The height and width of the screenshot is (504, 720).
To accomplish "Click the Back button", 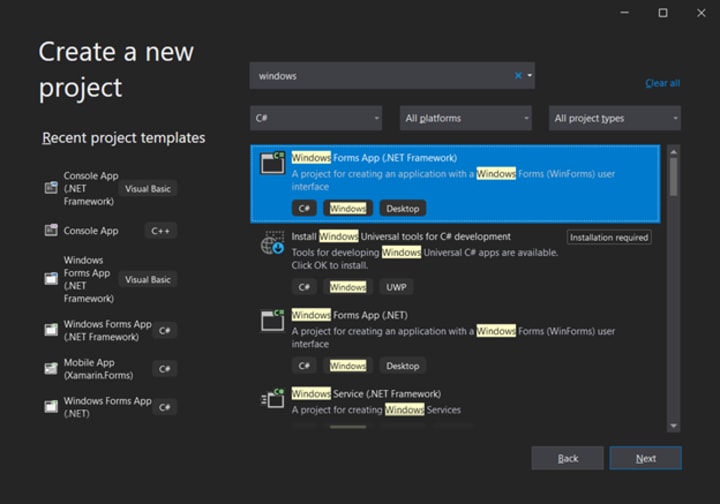I will tap(568, 458).
